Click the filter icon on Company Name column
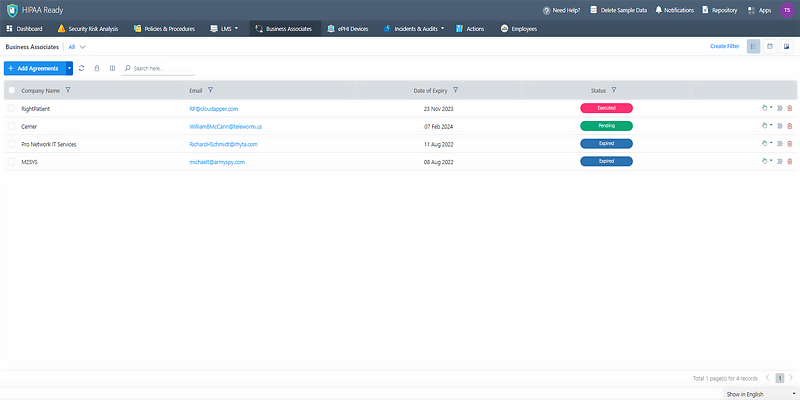The height and width of the screenshot is (400, 800). [x=68, y=90]
